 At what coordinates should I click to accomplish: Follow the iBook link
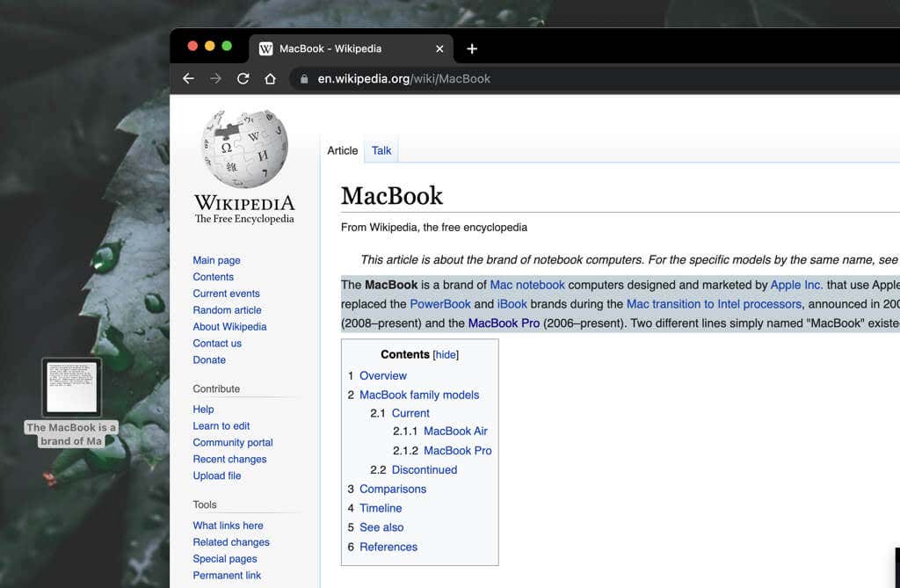512,304
